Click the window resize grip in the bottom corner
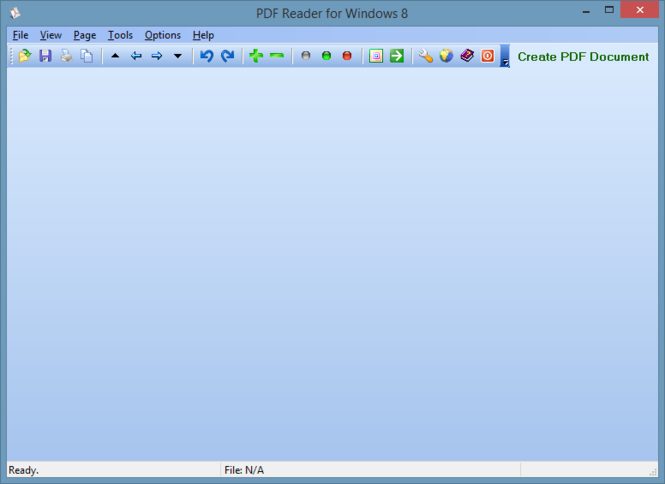 click(653, 472)
